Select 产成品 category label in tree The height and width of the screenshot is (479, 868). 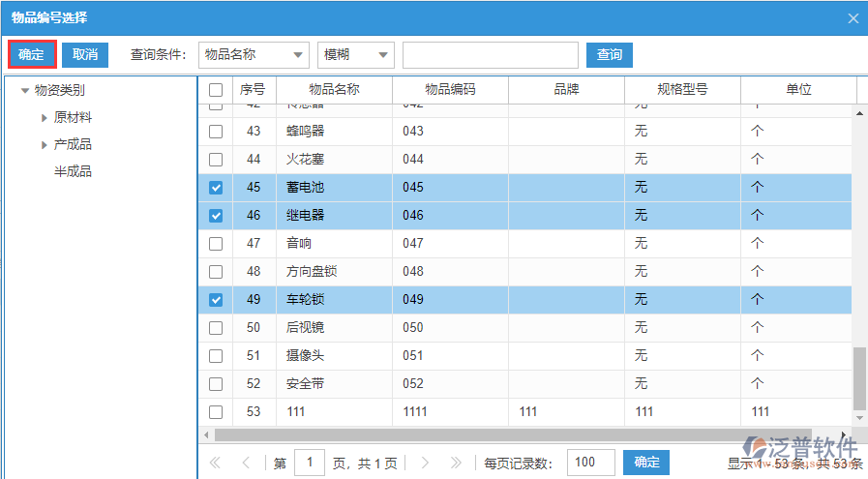pyautogui.click(x=73, y=144)
